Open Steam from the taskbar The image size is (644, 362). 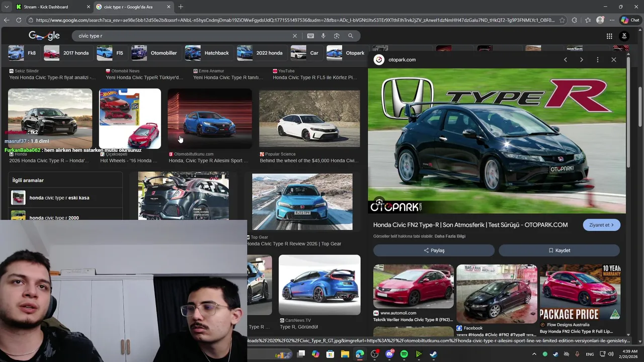[433, 354]
